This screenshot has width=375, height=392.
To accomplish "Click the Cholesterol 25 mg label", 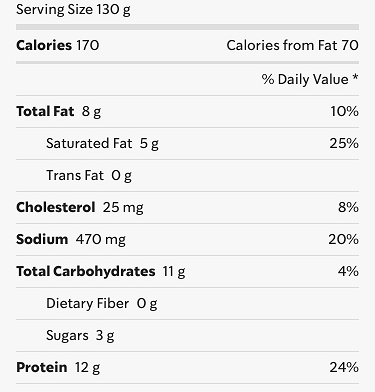I will (x=80, y=207).
